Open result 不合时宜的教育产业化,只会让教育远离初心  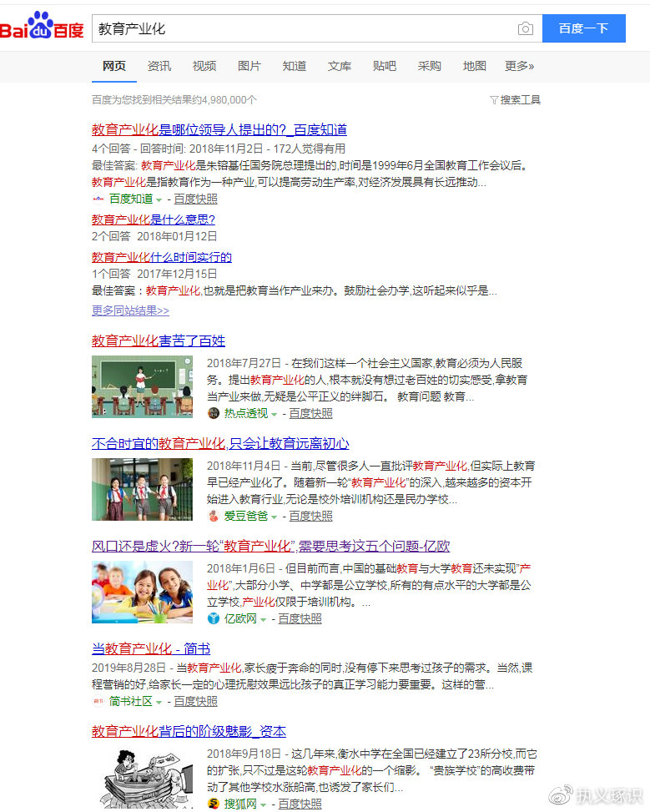220,443
